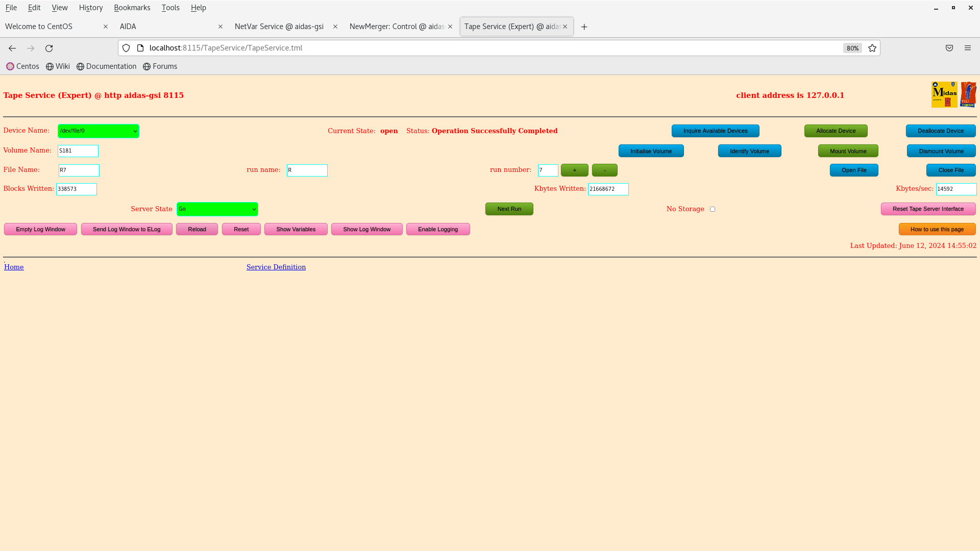The width and height of the screenshot is (980, 551).
Task: Open the Service Definition link
Action: pos(276,266)
